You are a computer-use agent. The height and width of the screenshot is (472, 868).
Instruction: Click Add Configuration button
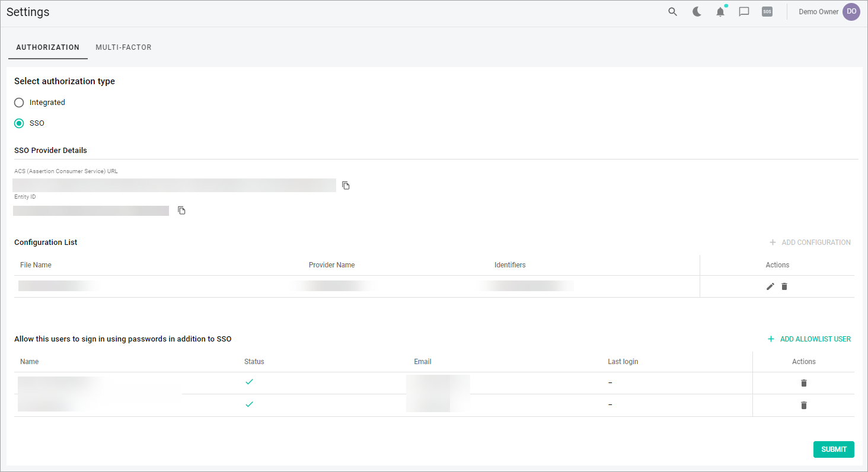pos(810,243)
